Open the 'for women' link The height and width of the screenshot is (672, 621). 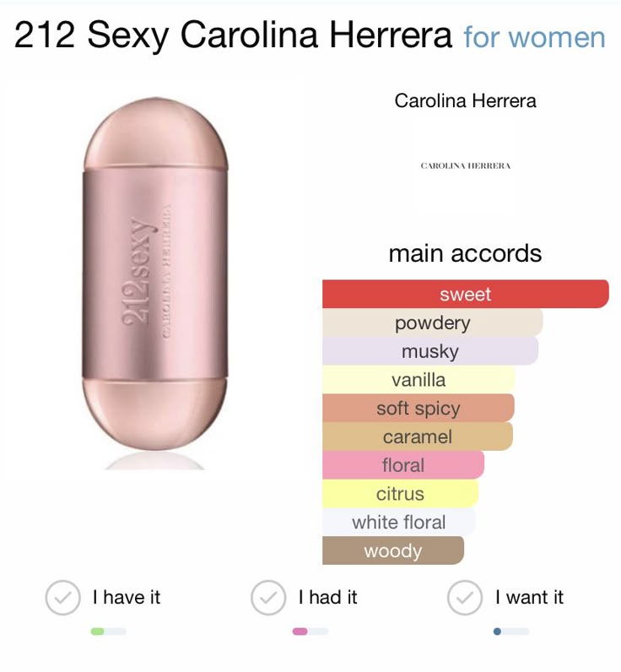pyautogui.click(x=534, y=37)
